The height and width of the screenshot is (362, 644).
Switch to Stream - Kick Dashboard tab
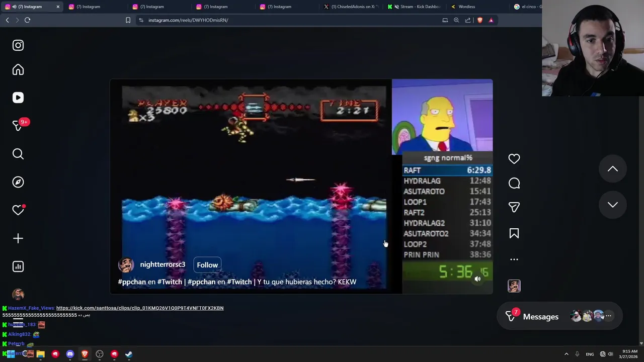(414, 7)
